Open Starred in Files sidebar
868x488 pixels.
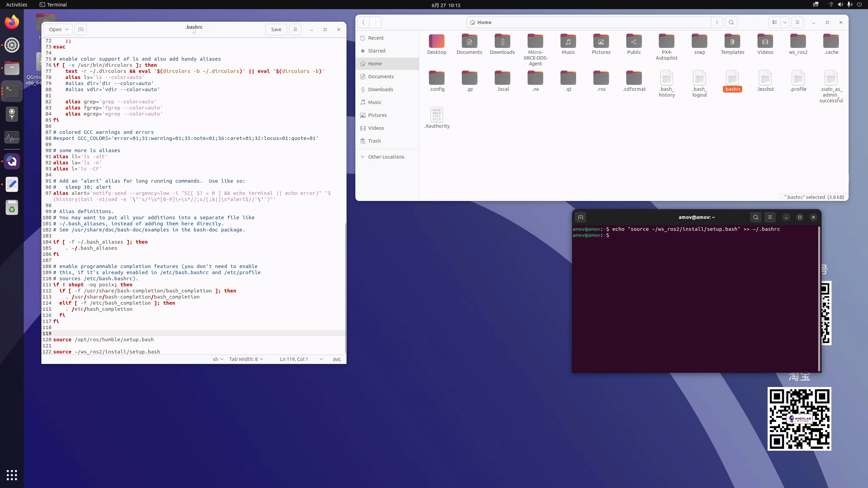click(387, 51)
